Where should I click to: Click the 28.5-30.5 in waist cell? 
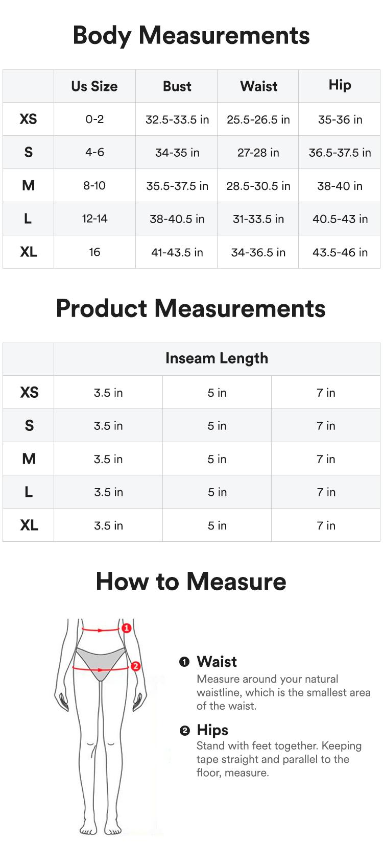coord(258,186)
